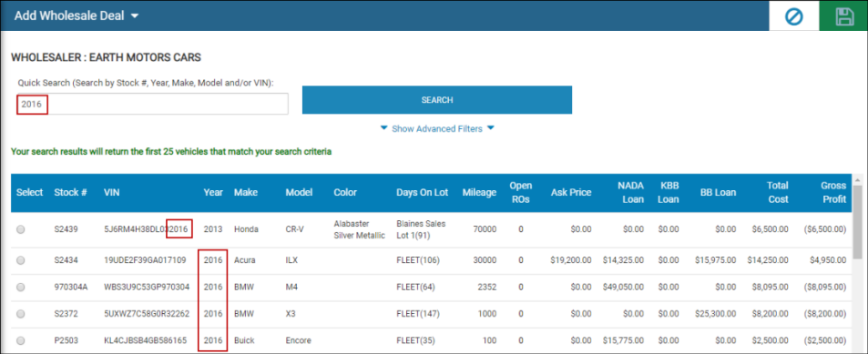868x354 pixels.
Task: Focus the Quick Search input field
Action: pos(152,104)
